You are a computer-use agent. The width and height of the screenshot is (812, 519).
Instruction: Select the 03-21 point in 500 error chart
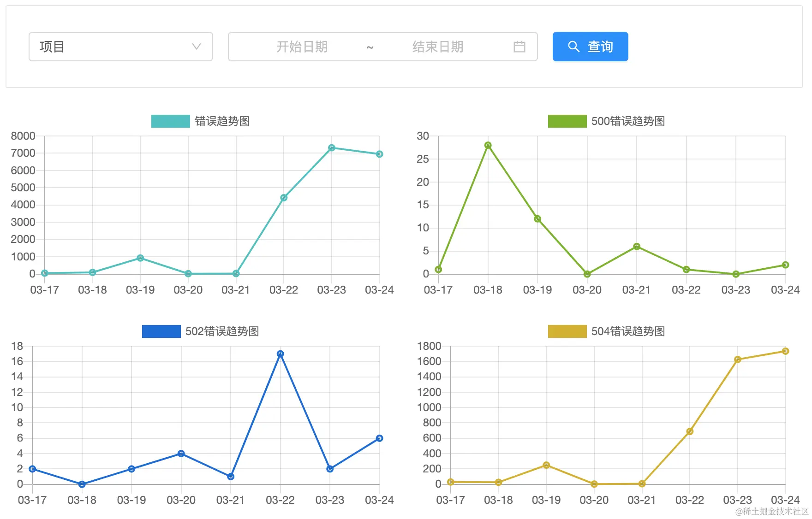point(637,247)
